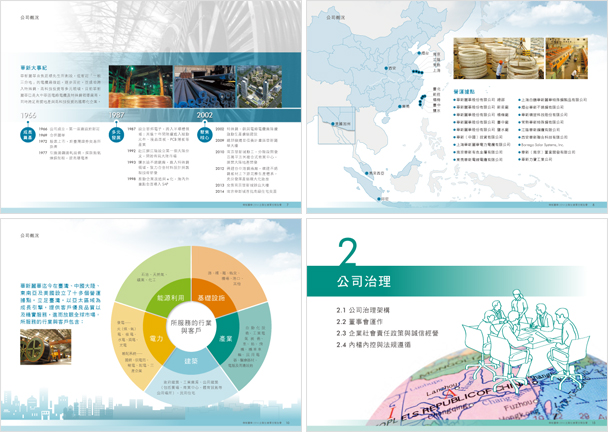608x432 pixels.
Task: Click the large chapter number 2
Action: point(347,251)
